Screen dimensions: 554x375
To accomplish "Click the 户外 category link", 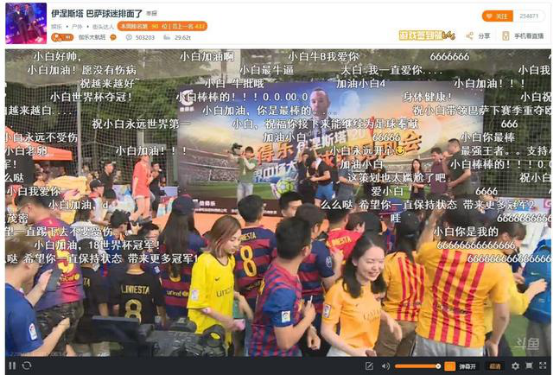I will coord(77,27).
